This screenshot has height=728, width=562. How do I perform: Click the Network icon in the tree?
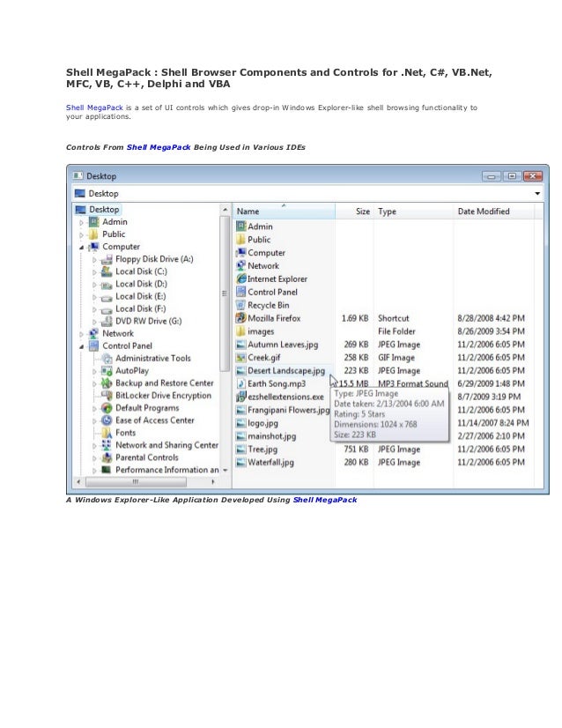(93, 333)
